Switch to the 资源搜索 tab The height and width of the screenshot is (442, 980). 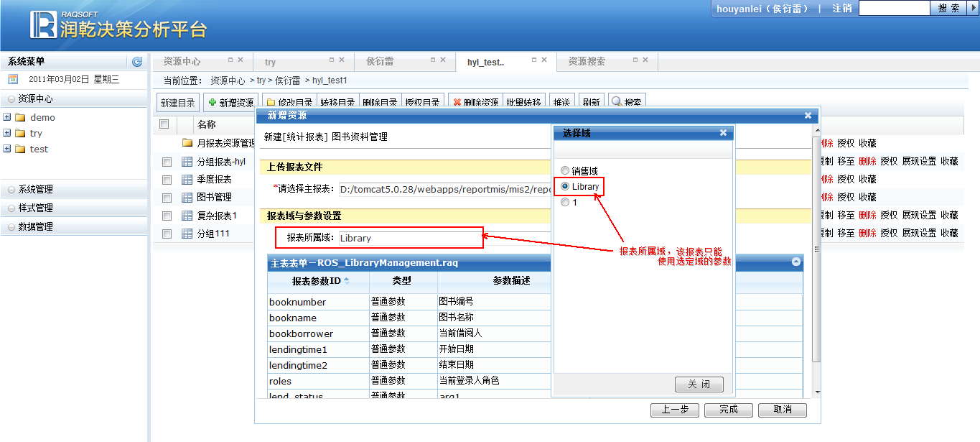pos(587,62)
